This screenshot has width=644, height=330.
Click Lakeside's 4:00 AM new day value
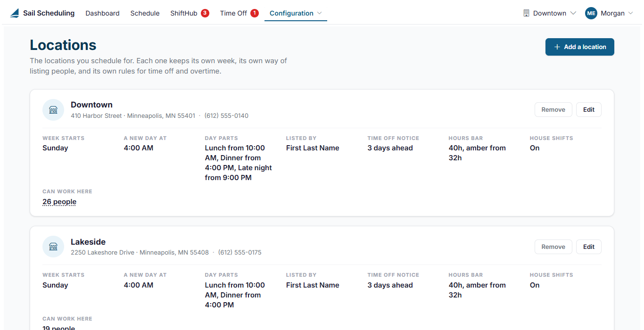tap(139, 285)
